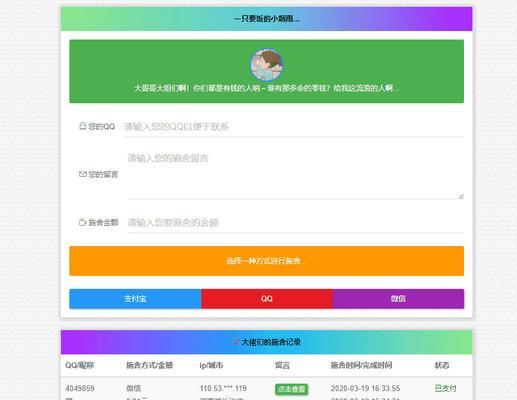The height and width of the screenshot is (400, 517).
Task: Click the circular avatar image
Action: click(267, 65)
